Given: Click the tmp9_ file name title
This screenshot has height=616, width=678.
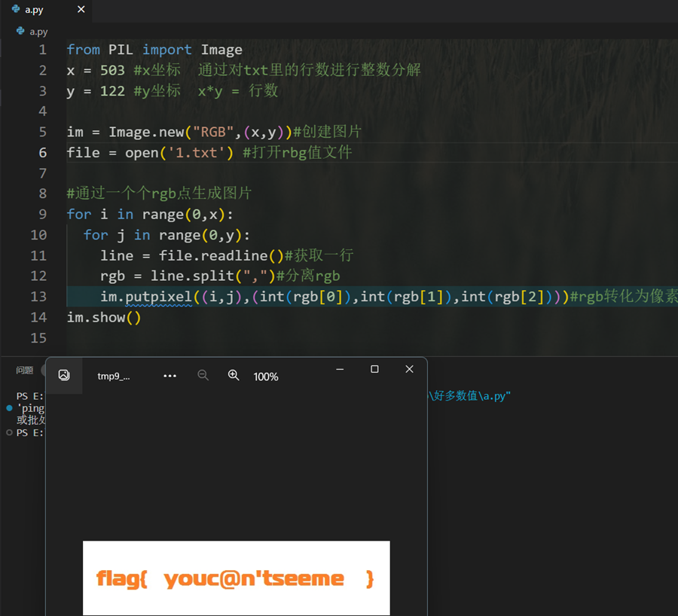Looking at the screenshot, I should [x=114, y=377].
